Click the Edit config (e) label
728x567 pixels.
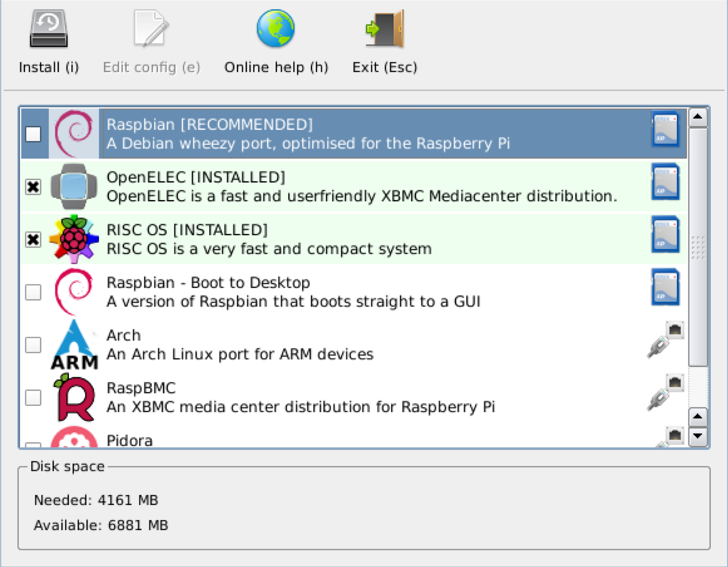point(152,67)
